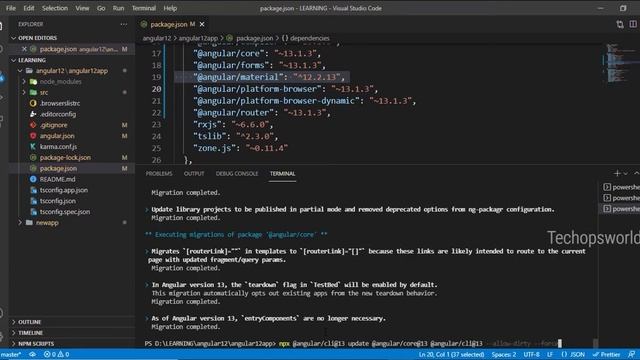Open the .gitignore file
This screenshot has width=640, height=360.
click(53, 125)
